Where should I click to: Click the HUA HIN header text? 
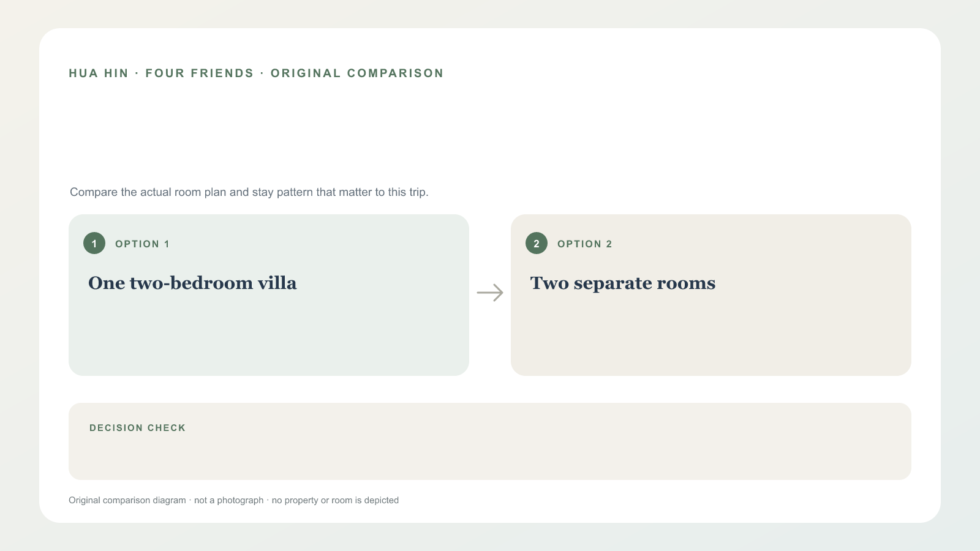point(99,73)
